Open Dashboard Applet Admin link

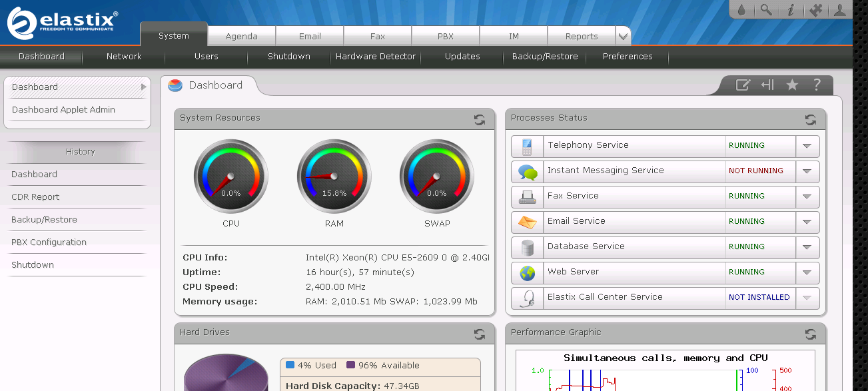63,110
